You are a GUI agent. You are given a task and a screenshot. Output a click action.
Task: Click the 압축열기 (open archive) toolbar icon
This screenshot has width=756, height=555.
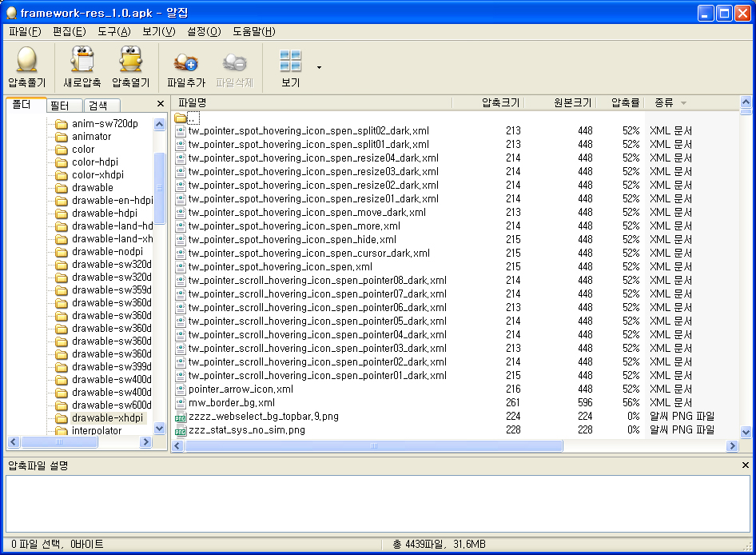click(x=130, y=61)
